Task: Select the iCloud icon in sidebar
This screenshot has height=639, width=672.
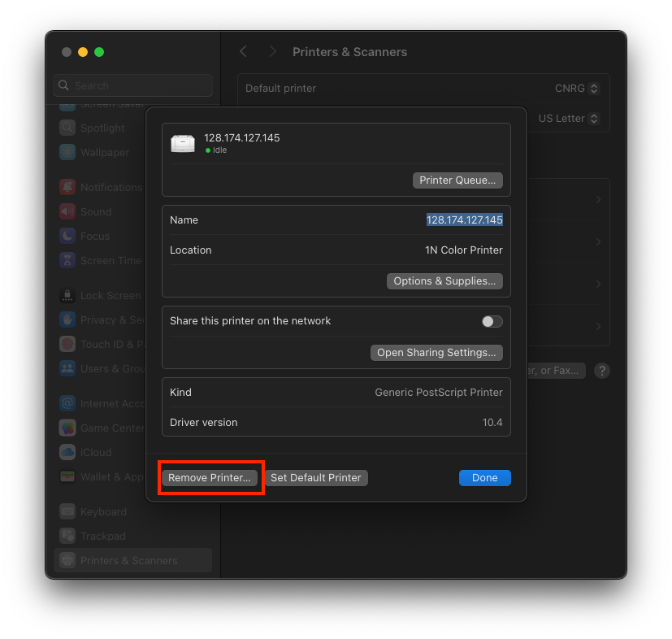Action: click(x=68, y=452)
